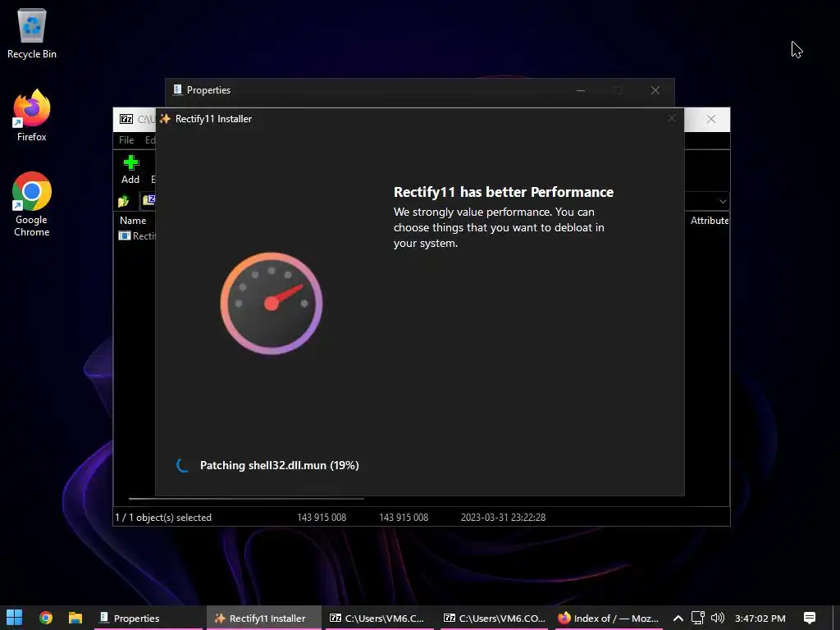Image resolution: width=840 pixels, height=630 pixels.
Task: Click '1 / 1 object(s) selected' status text
Action: tap(163, 518)
